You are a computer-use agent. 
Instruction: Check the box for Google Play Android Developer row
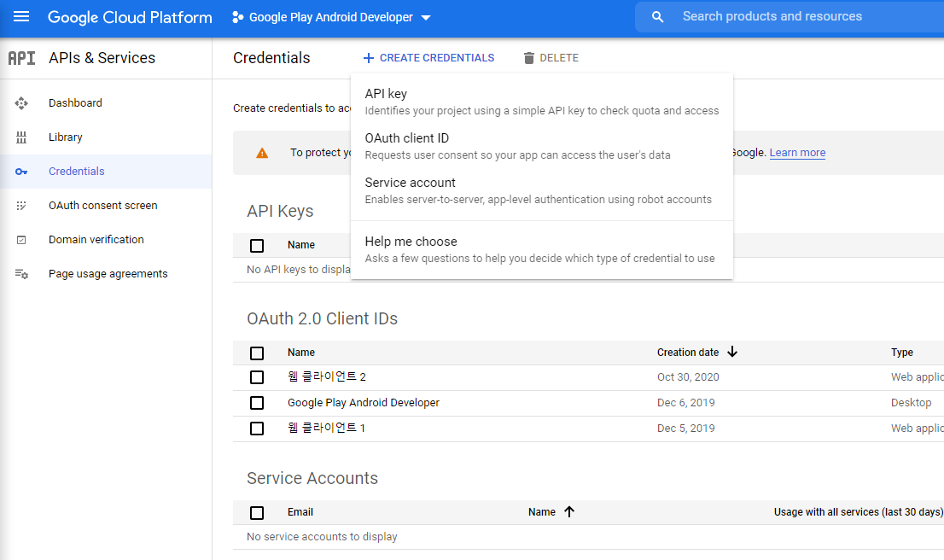(257, 403)
